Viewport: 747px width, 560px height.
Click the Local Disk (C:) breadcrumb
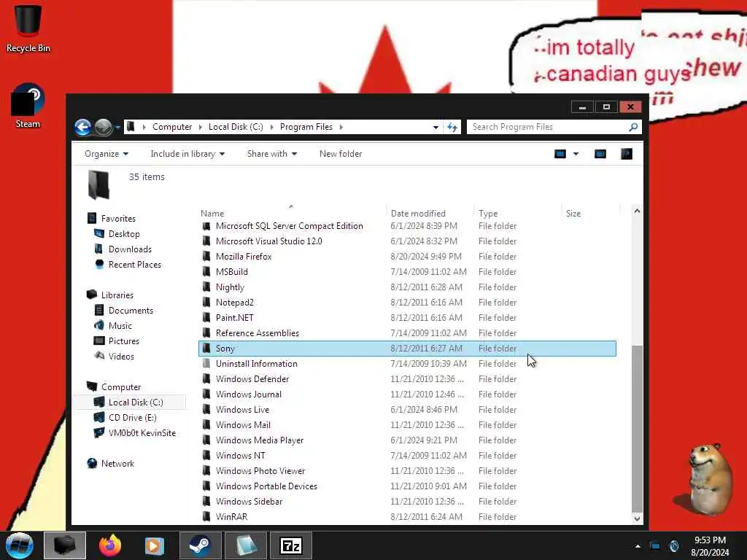tap(236, 127)
